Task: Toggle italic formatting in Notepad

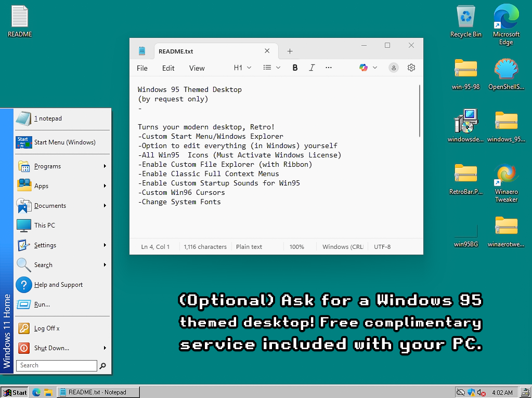Action: (x=312, y=68)
